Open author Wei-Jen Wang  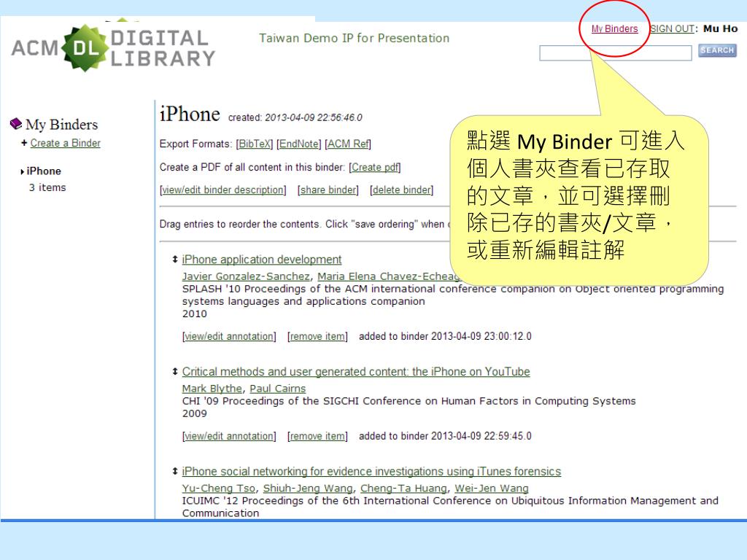tap(492, 488)
